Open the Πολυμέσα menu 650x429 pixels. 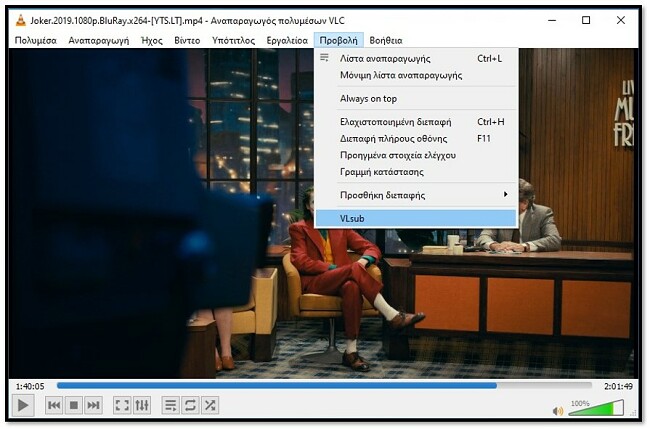(36, 41)
